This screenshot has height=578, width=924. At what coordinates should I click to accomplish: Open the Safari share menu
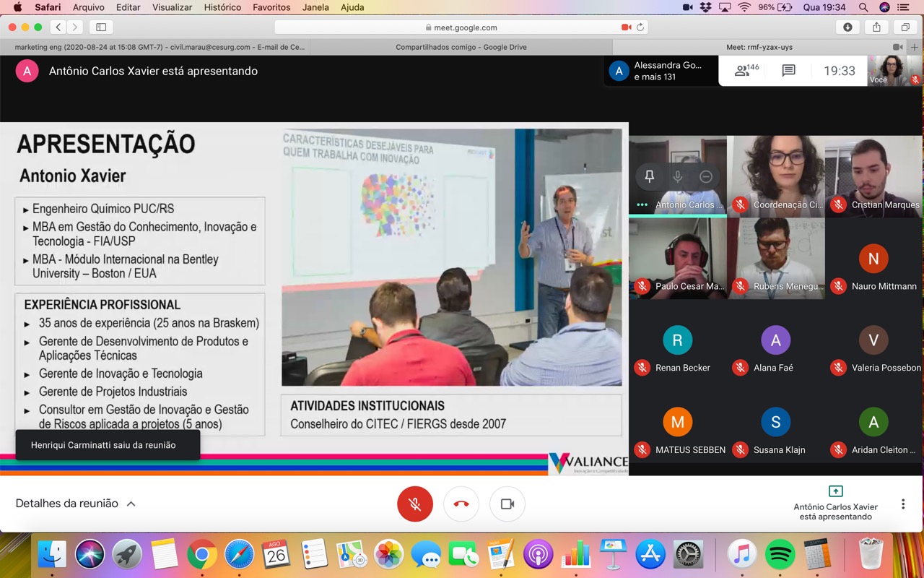pyautogui.click(x=876, y=27)
